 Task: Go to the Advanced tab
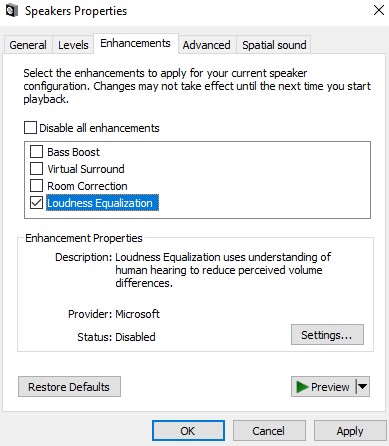206,45
